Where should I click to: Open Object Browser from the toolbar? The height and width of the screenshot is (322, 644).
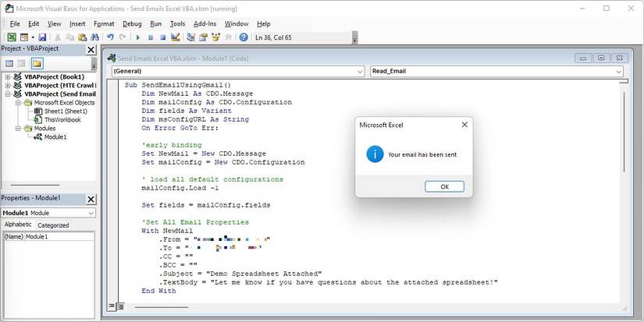pyautogui.click(x=215, y=37)
